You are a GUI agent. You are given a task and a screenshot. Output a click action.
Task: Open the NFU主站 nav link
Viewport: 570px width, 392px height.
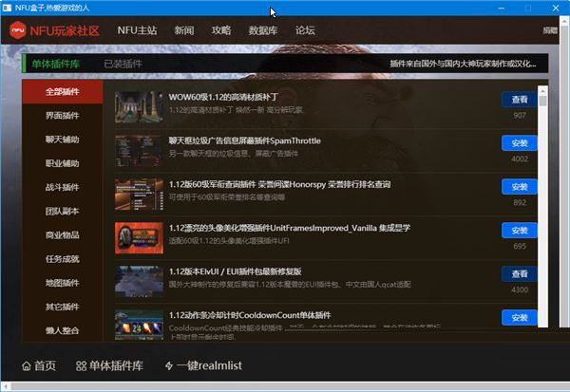(137, 30)
